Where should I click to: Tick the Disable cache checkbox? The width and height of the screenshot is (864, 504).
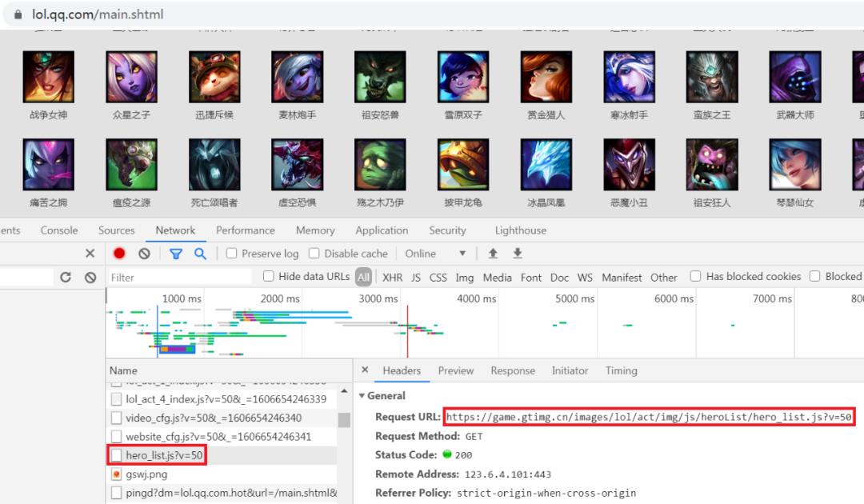314,254
